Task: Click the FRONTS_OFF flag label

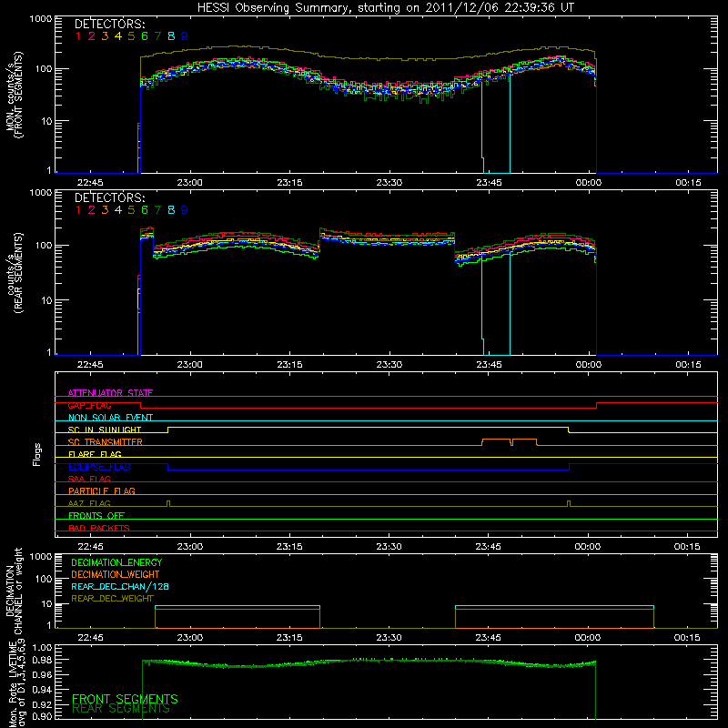Action: pyautogui.click(x=96, y=516)
